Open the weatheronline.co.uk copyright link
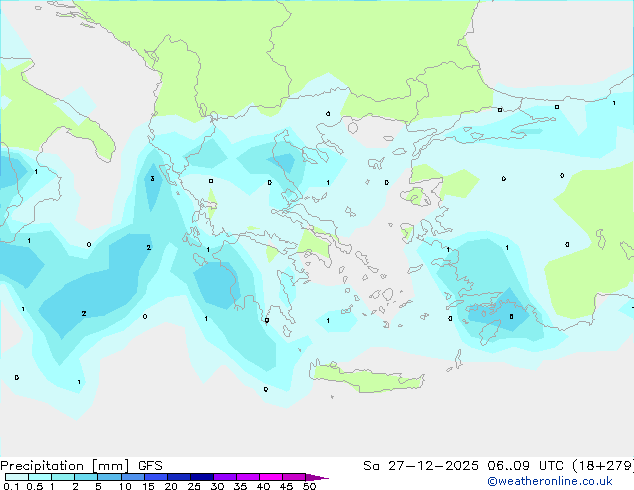The image size is (634, 490). click(550, 481)
